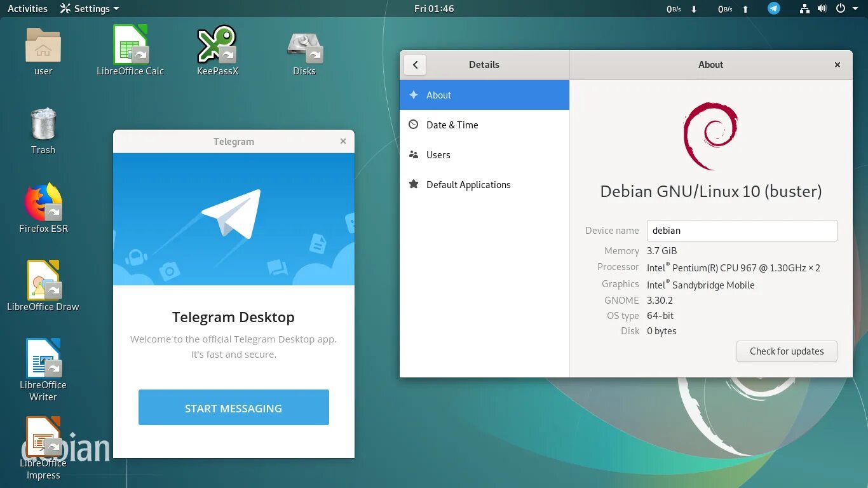This screenshot has height=488, width=868.
Task: Click the download rate 0 B/s text
Action: point(674,9)
